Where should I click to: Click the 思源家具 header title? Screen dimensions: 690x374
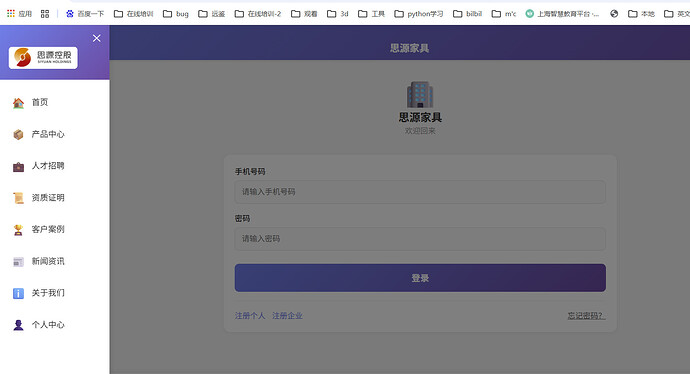(409, 48)
